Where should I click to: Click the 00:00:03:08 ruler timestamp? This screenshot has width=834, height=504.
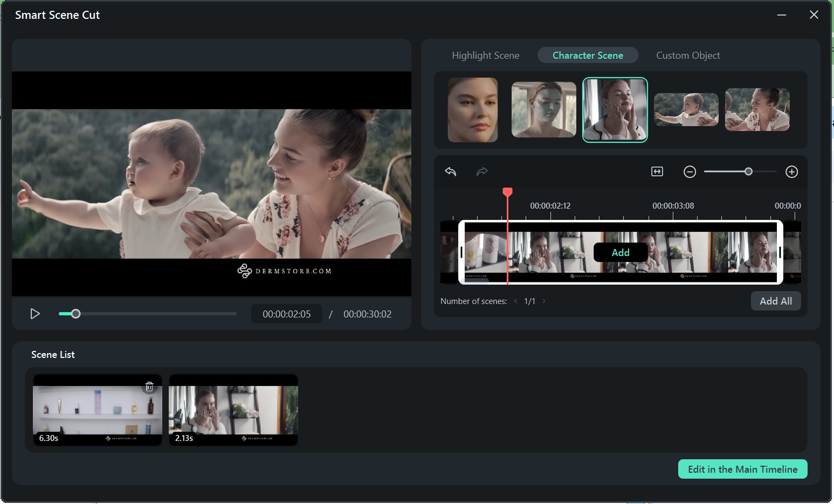pyautogui.click(x=673, y=205)
